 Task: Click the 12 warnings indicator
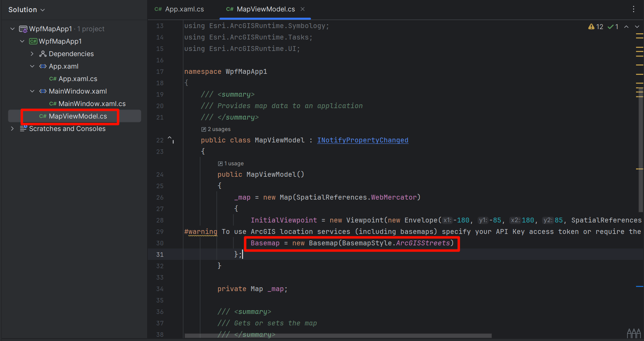point(596,27)
